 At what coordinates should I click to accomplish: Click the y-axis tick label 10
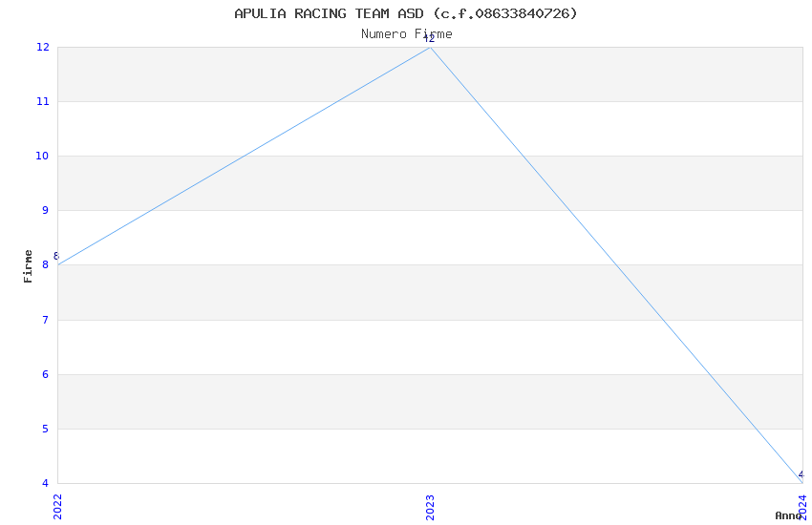click(42, 156)
